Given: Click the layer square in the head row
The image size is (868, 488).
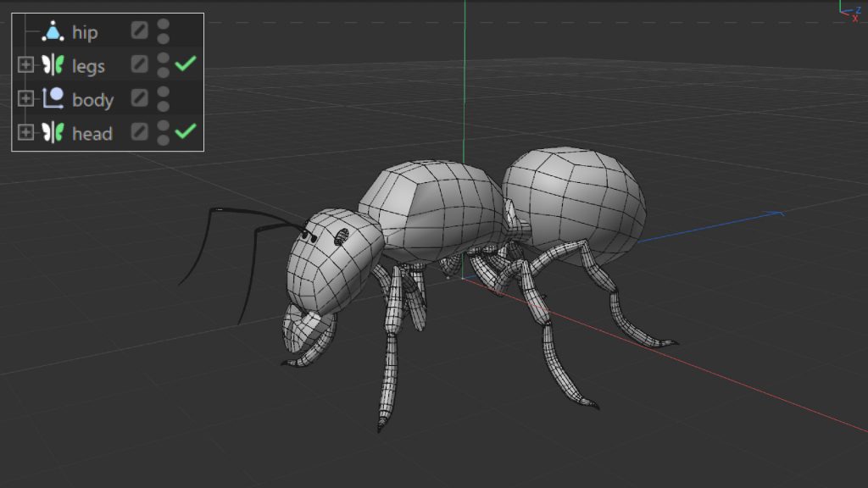Looking at the screenshot, I should [x=139, y=131].
